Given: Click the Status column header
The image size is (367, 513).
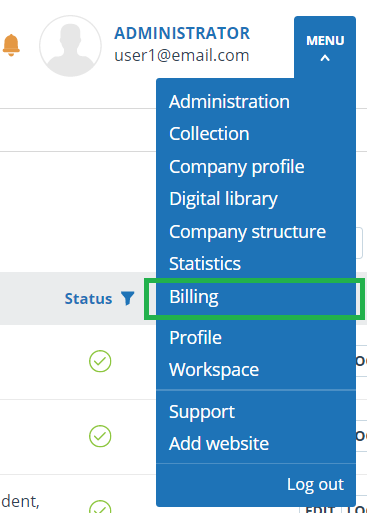Looking at the screenshot, I should click(x=88, y=299).
